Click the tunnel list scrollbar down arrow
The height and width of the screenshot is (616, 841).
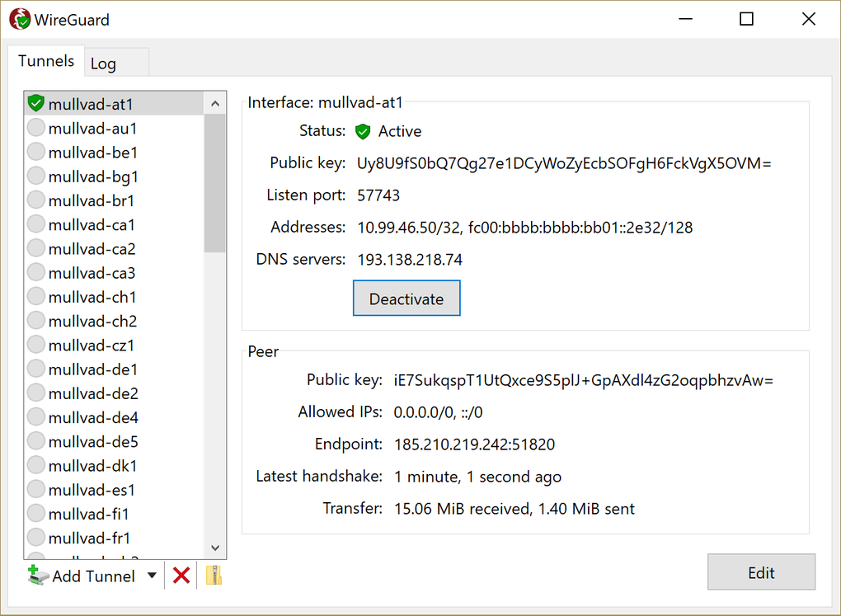tap(214, 548)
